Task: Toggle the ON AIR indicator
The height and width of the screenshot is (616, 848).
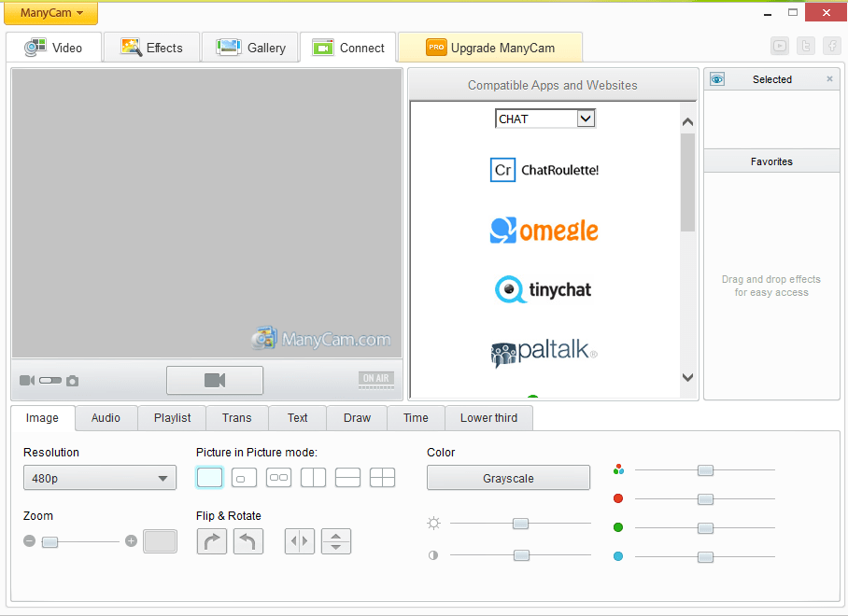Action: 375,380
